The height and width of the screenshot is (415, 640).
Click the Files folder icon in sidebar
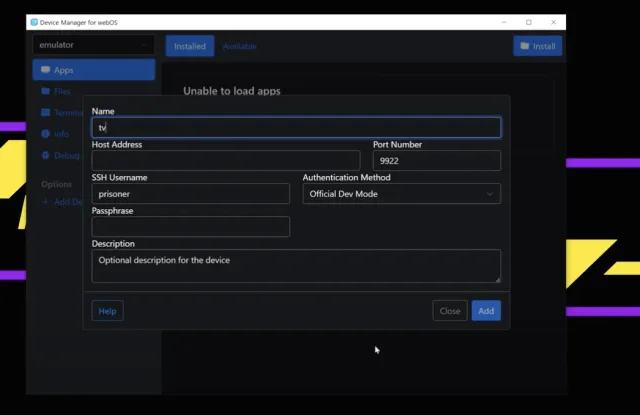pos(45,91)
